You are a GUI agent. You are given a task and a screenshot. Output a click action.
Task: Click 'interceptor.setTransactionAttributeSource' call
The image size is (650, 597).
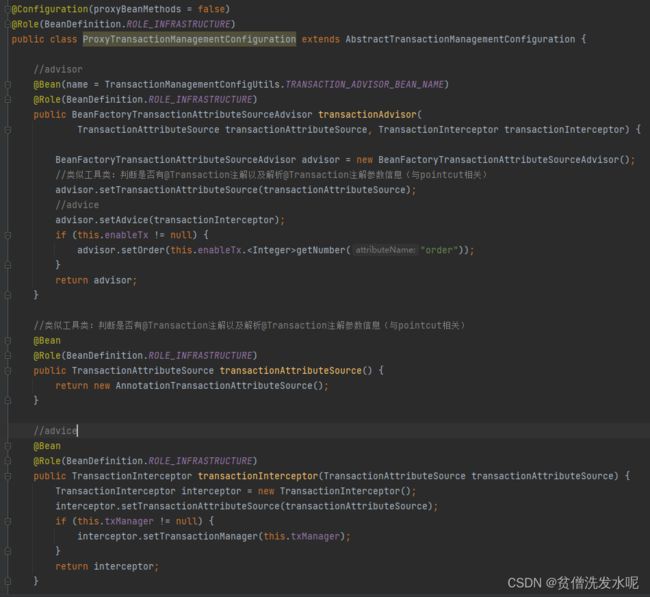pos(167,506)
